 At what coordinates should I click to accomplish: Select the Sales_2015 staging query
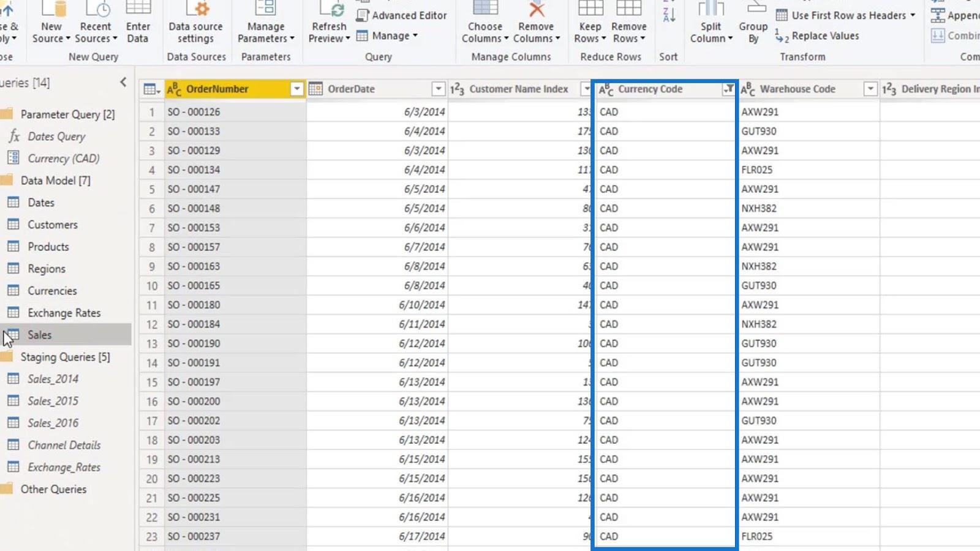tap(53, 401)
